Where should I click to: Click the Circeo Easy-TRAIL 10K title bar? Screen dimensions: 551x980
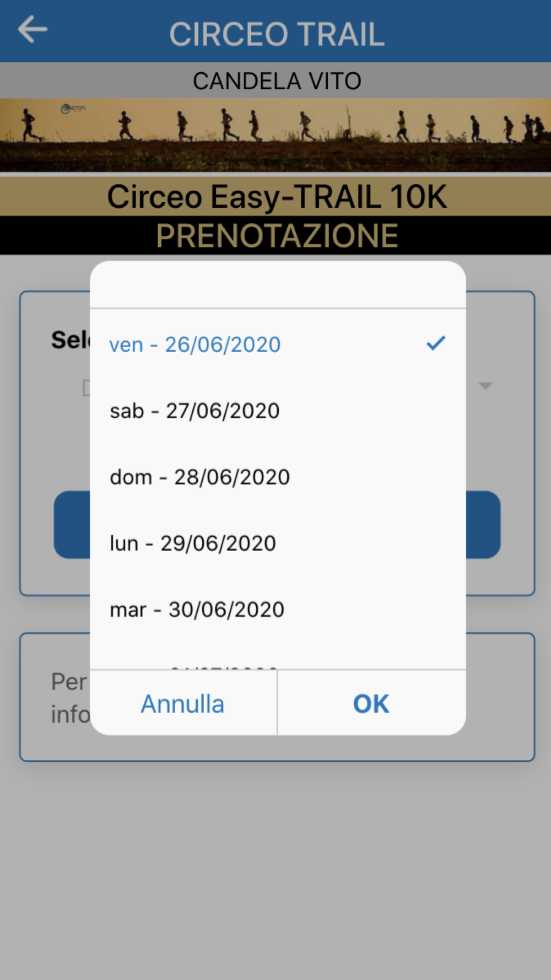pos(275,196)
